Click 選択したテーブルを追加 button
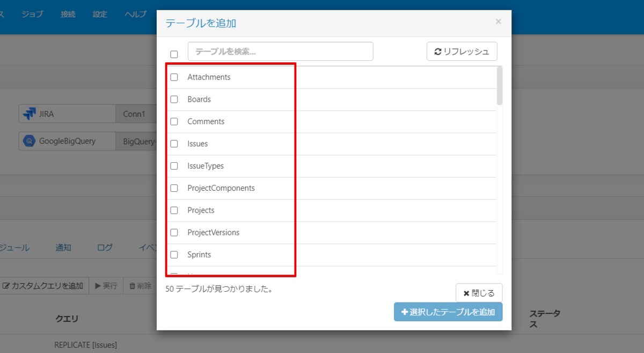644x353 pixels. [448, 312]
